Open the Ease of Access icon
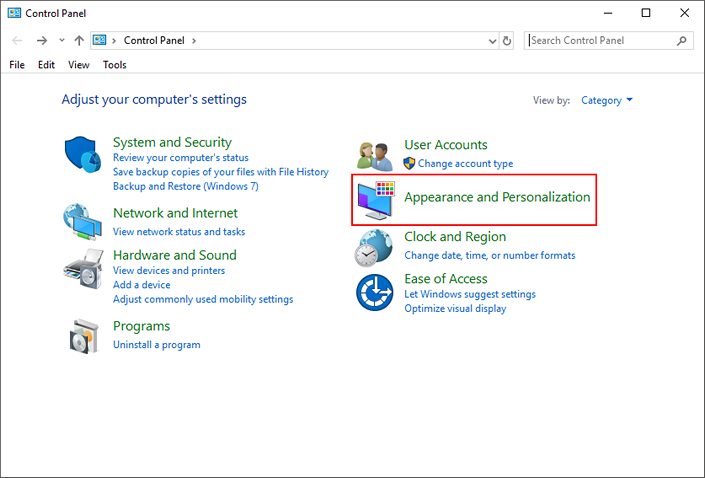Screen dimensions: 705x478 coord(375,292)
